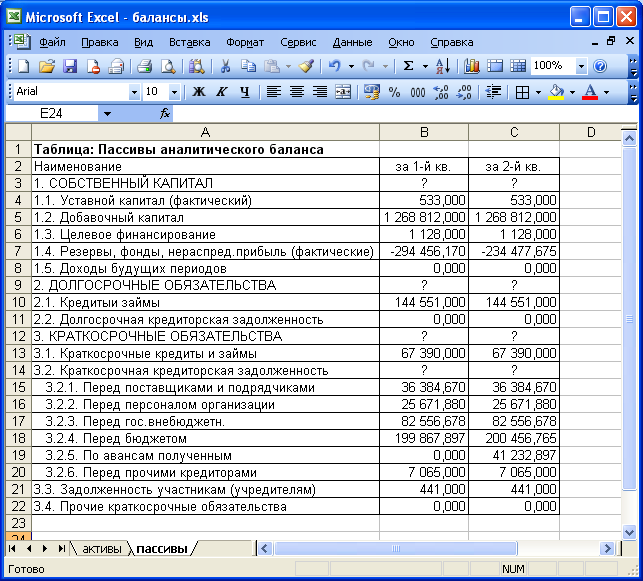Click the Decrease Indent icon
Screen dimensions: 643x581
493,92
